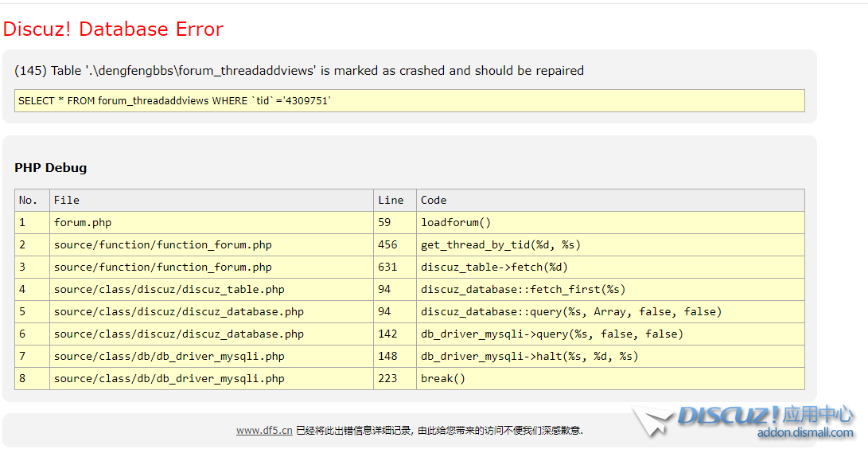Click the get_thread_by_tid(%d, %s) code cell
The width and height of the screenshot is (868, 453).
pyautogui.click(x=494, y=245)
